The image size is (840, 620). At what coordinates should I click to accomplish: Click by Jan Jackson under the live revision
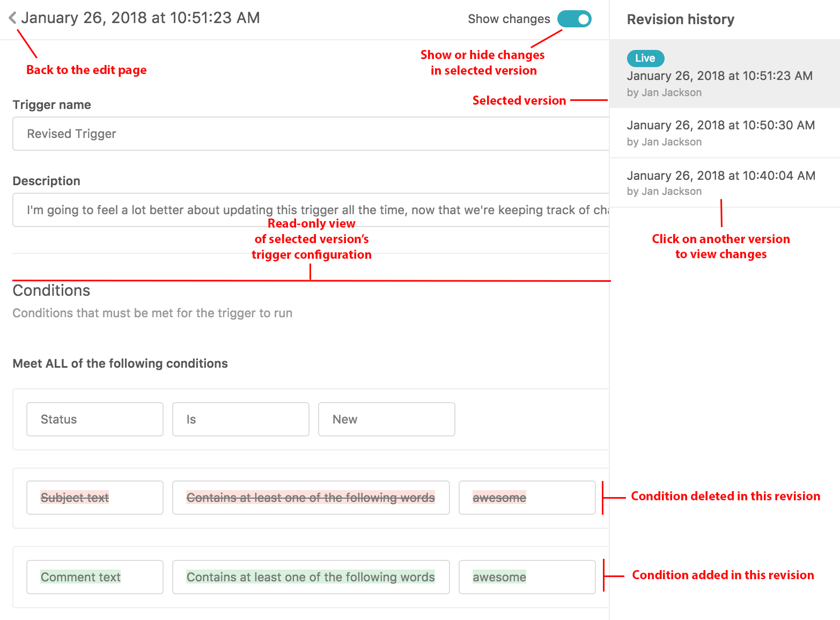point(664,92)
